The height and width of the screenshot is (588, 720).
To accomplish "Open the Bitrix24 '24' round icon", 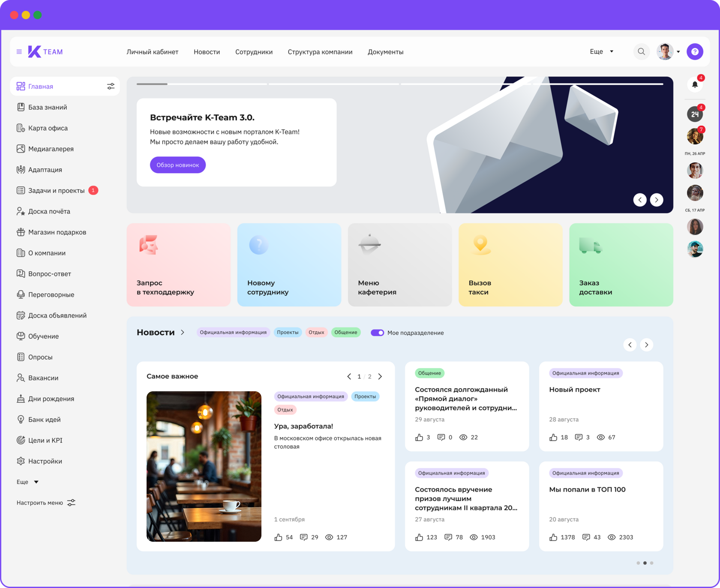I will click(695, 114).
